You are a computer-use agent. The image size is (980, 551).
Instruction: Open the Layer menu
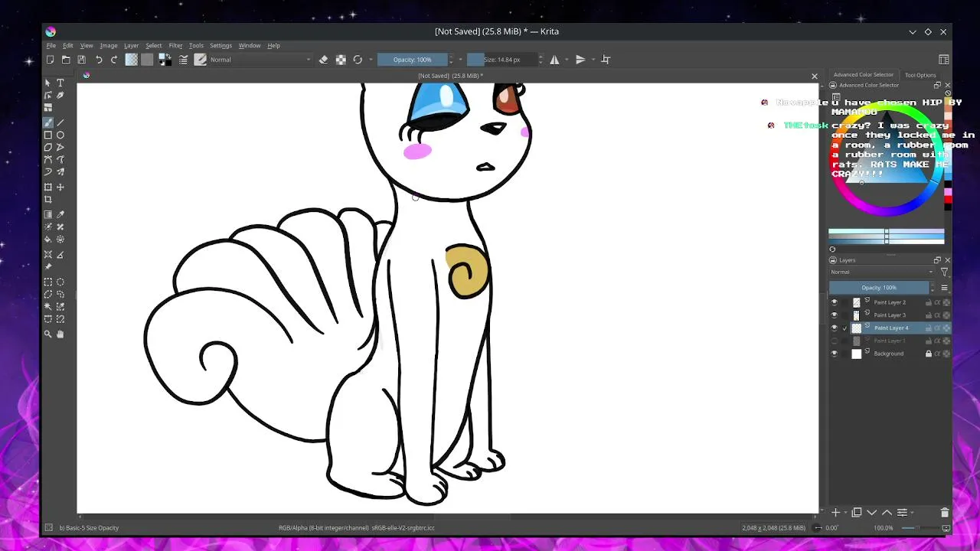132,46
